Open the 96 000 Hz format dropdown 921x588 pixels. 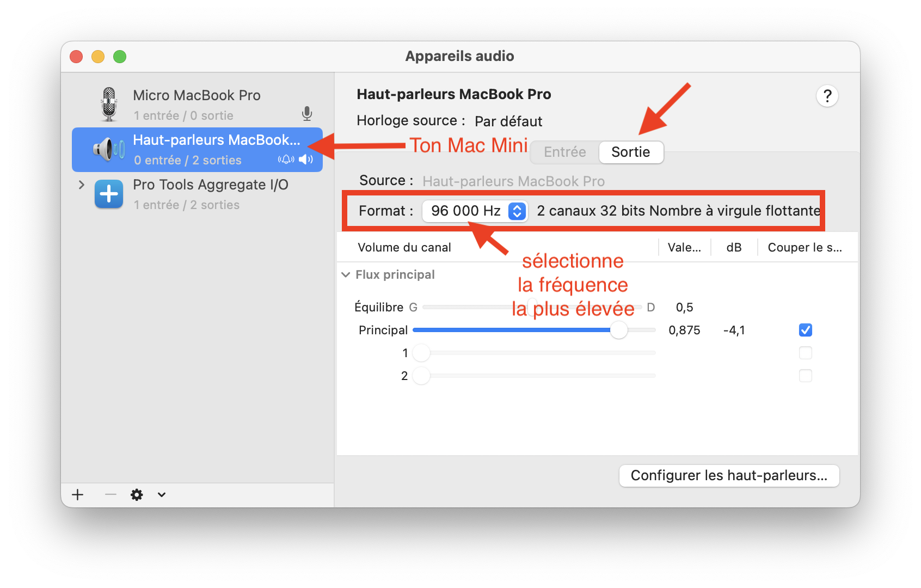tap(474, 211)
